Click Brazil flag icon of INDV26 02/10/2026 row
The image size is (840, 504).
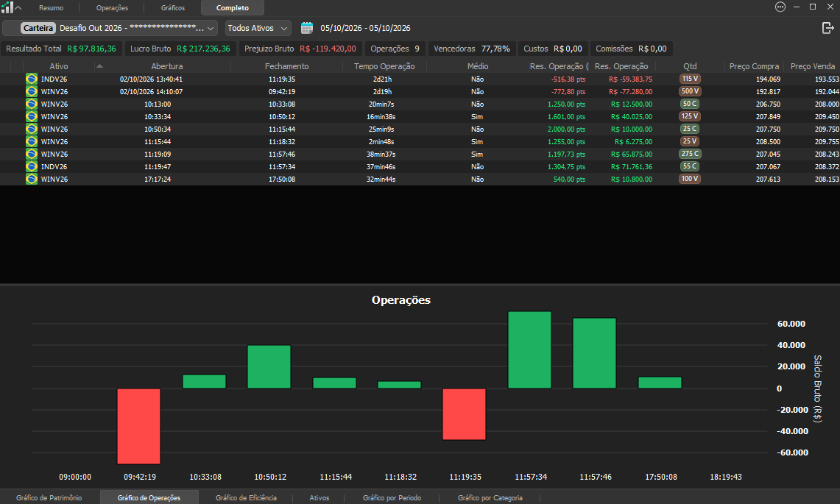click(32, 79)
